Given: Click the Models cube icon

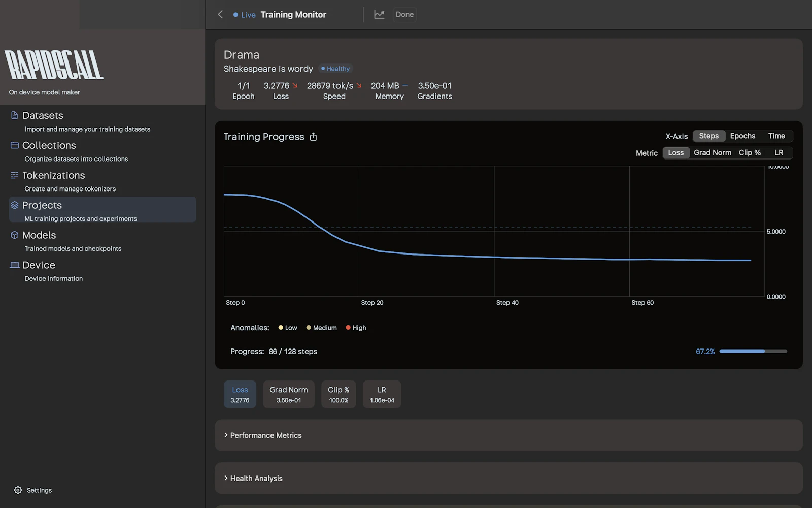Looking at the screenshot, I should point(15,235).
